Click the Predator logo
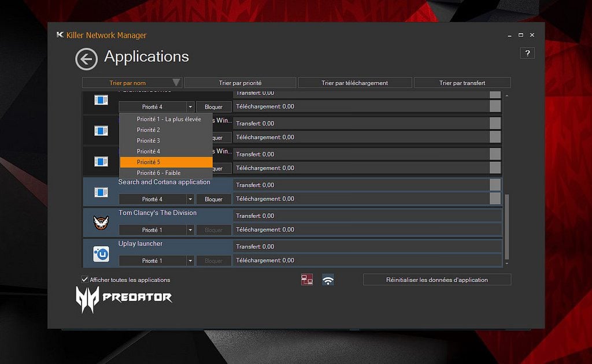Screen dimensions: 592x364 click(x=124, y=299)
